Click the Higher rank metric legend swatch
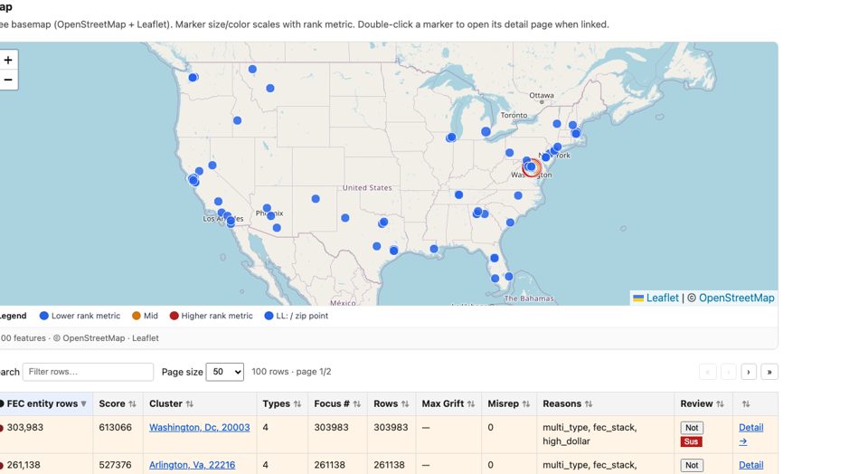868x474 pixels. pyautogui.click(x=174, y=316)
